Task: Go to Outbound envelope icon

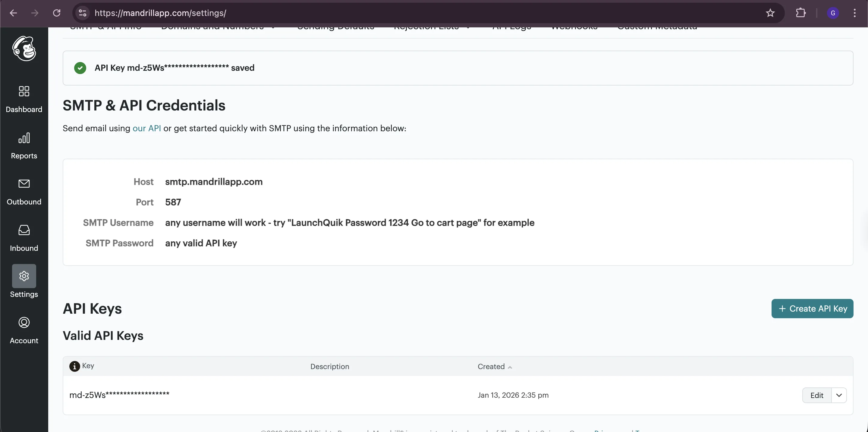Action: tap(24, 184)
